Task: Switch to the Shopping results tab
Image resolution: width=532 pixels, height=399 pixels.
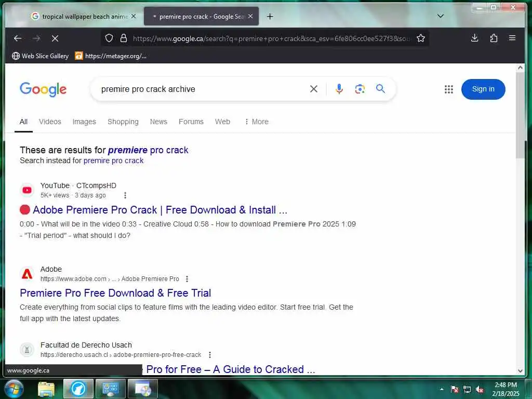Action: pos(123,122)
